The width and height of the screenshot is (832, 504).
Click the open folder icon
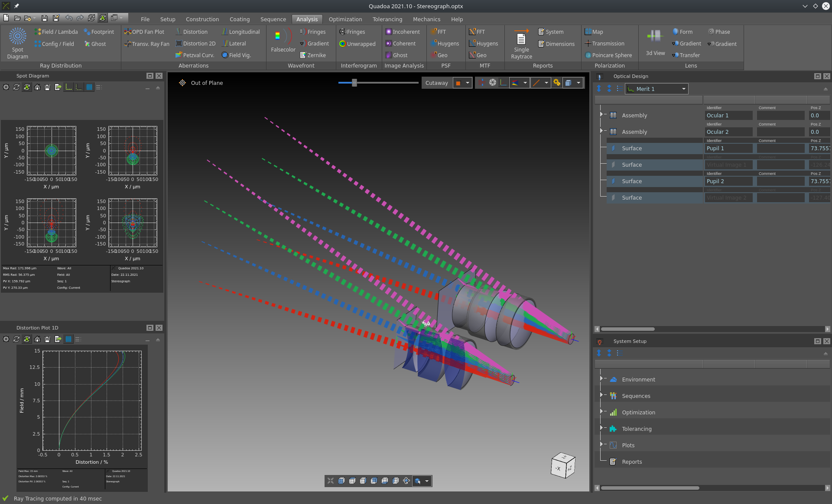click(x=17, y=18)
